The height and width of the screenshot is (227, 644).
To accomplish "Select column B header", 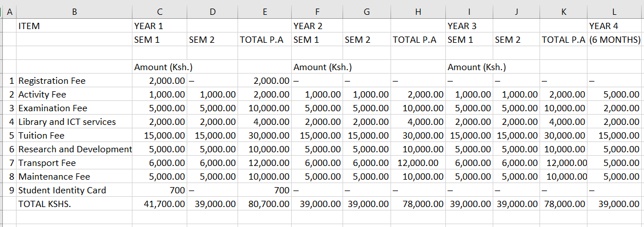I will 74,12.
